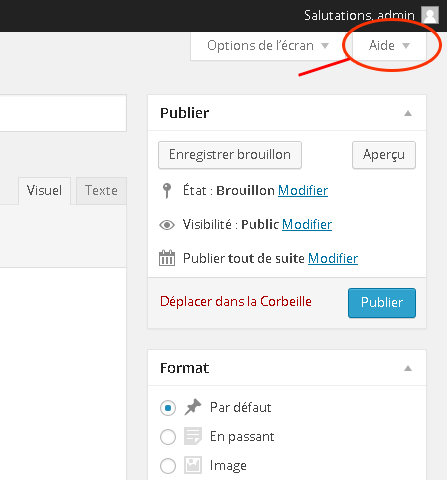Select the Image format radio button
The height and width of the screenshot is (480, 447).
point(168,466)
